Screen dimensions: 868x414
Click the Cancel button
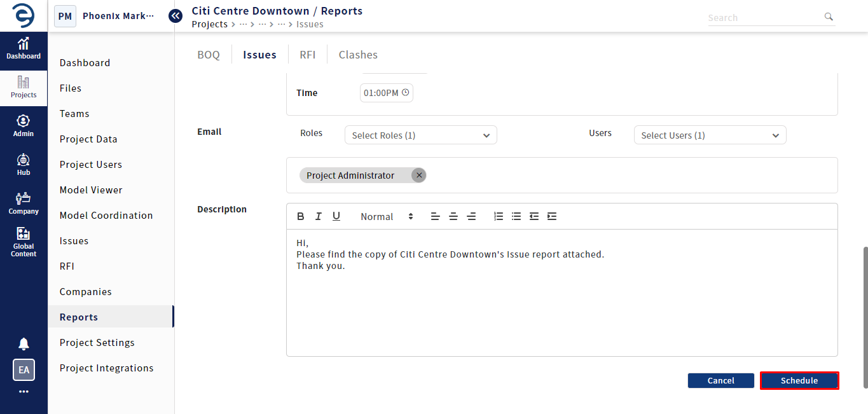tap(720, 380)
